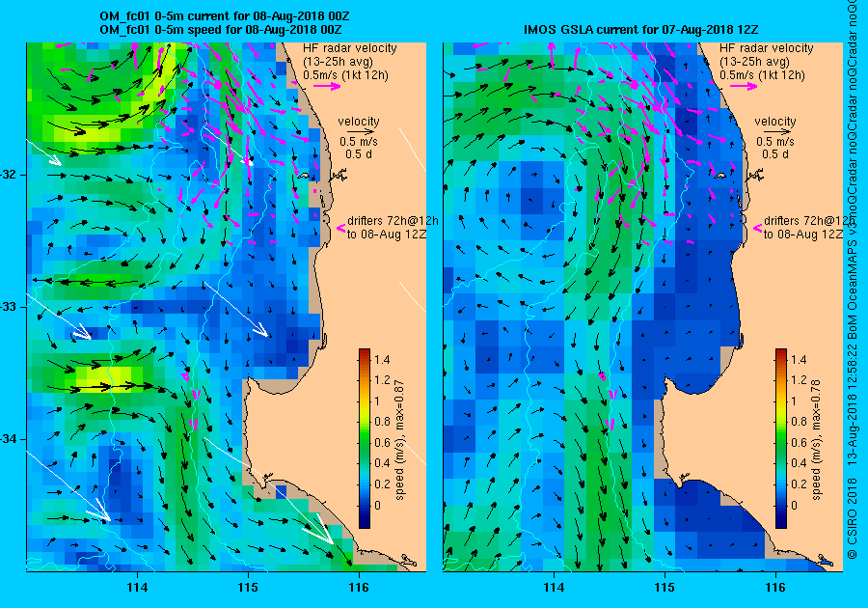Click 'to 08-Aug 12Z' text on left map
Image resolution: width=868 pixels, height=608 pixels.
(x=387, y=234)
